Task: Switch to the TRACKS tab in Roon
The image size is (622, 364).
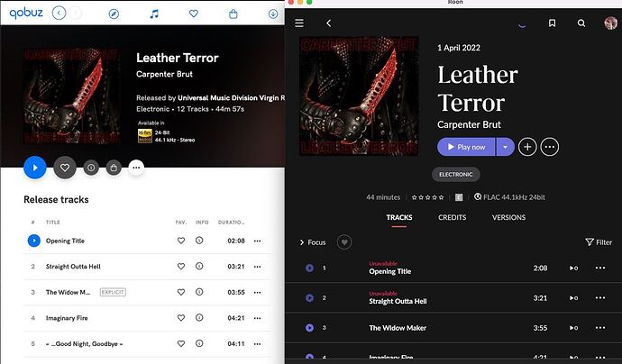Action: [399, 218]
